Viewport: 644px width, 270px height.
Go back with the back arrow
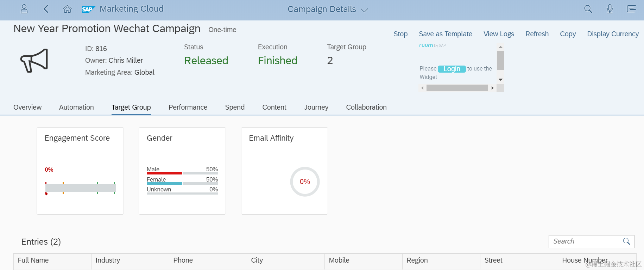[46, 9]
